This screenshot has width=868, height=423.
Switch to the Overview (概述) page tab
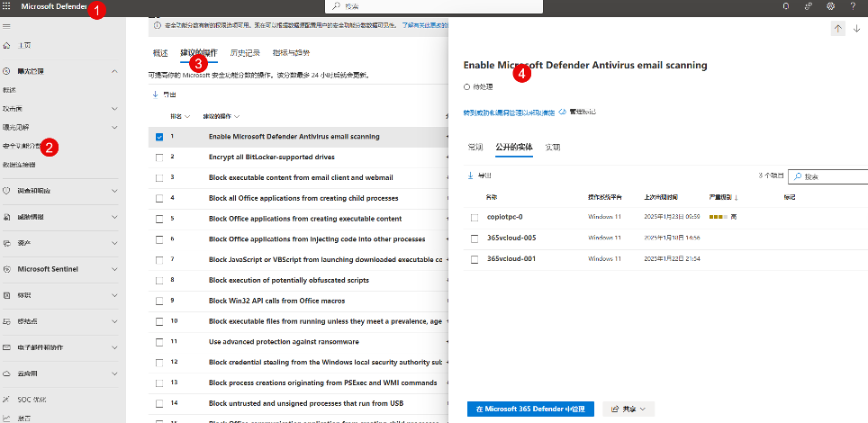[x=160, y=53]
